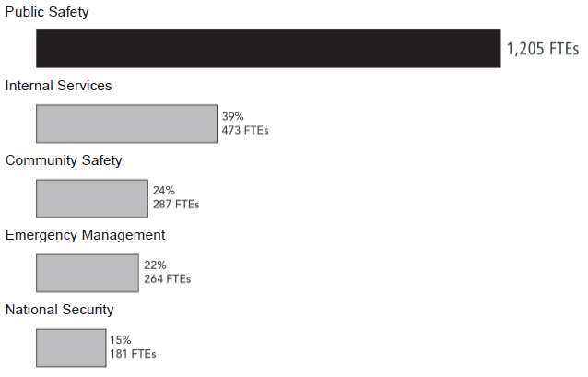Click the '1,205 FTEs' value label
Viewport: 588px width, 377px height.
tap(543, 49)
